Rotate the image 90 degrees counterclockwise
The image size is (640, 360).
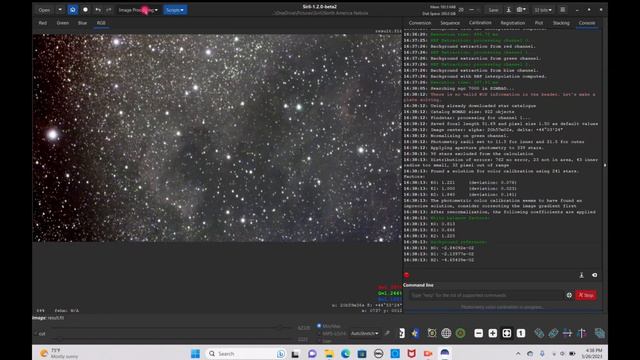[x=539, y=333]
